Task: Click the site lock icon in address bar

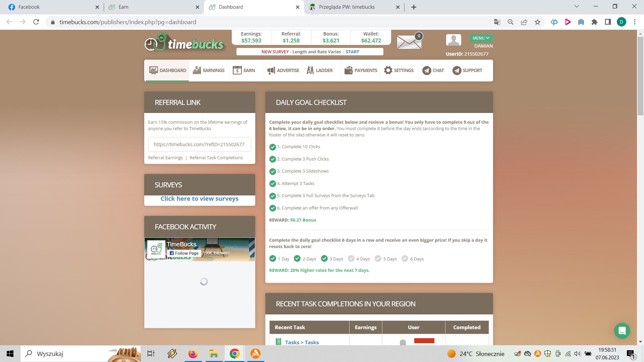Action: [x=53, y=22]
